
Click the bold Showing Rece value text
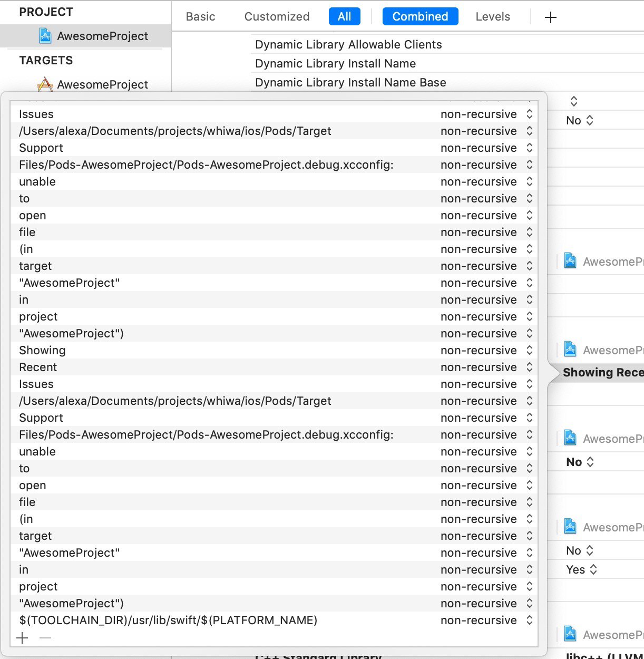click(x=603, y=372)
